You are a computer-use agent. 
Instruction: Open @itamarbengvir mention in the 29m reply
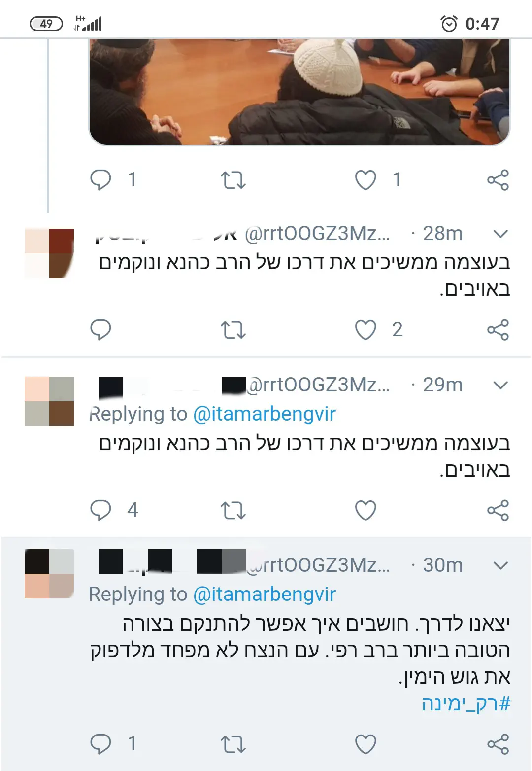[265, 414]
